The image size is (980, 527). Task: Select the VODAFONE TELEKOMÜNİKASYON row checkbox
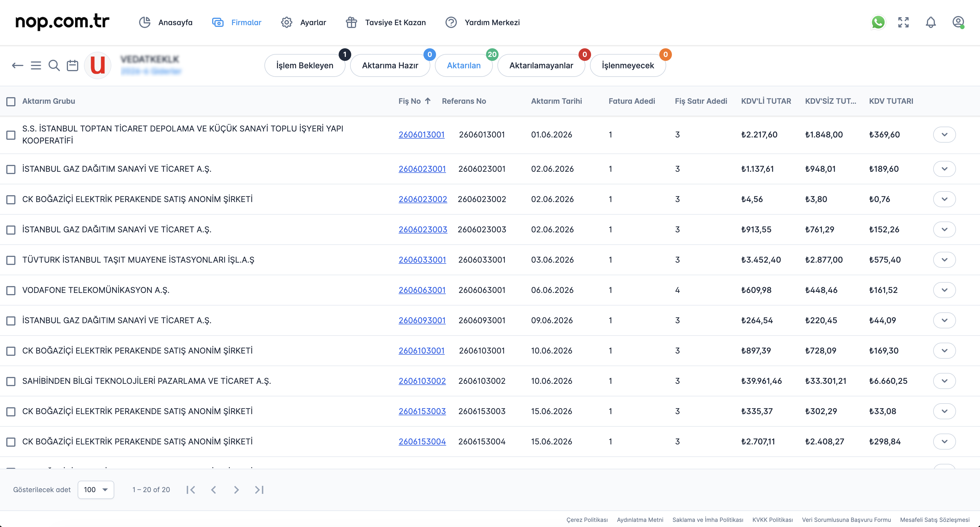11,291
